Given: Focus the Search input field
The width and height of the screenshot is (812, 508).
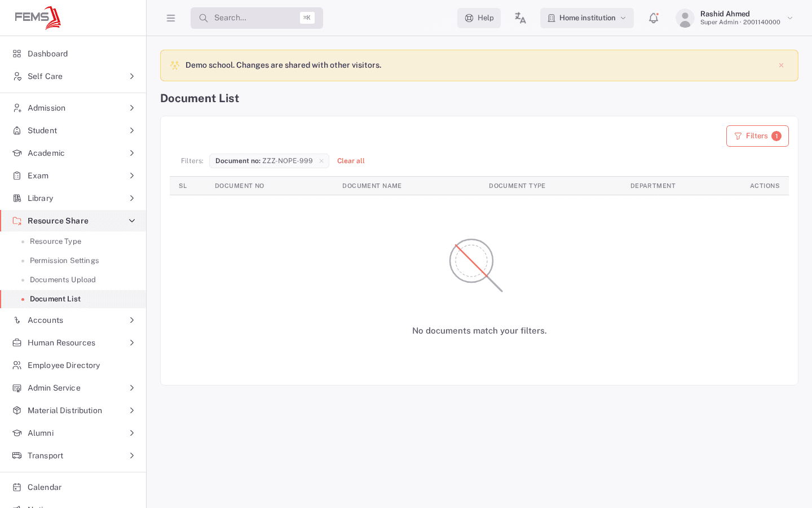Looking at the screenshot, I should (x=257, y=18).
